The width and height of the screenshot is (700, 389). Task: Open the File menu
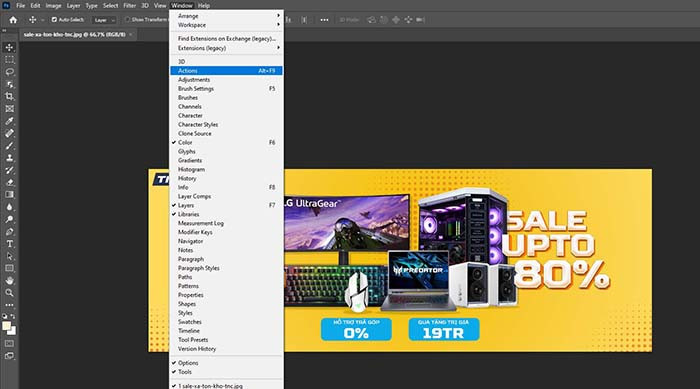[21, 5]
